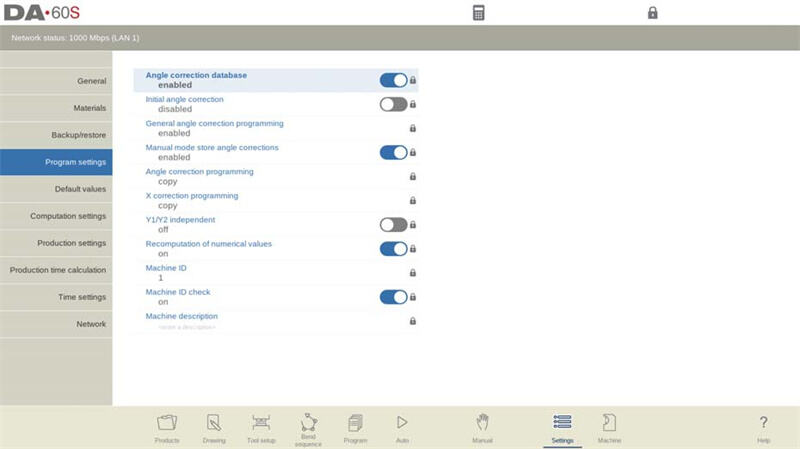The image size is (800, 449).
Task: Open the Bend sequence icon
Action: pyautogui.click(x=308, y=423)
